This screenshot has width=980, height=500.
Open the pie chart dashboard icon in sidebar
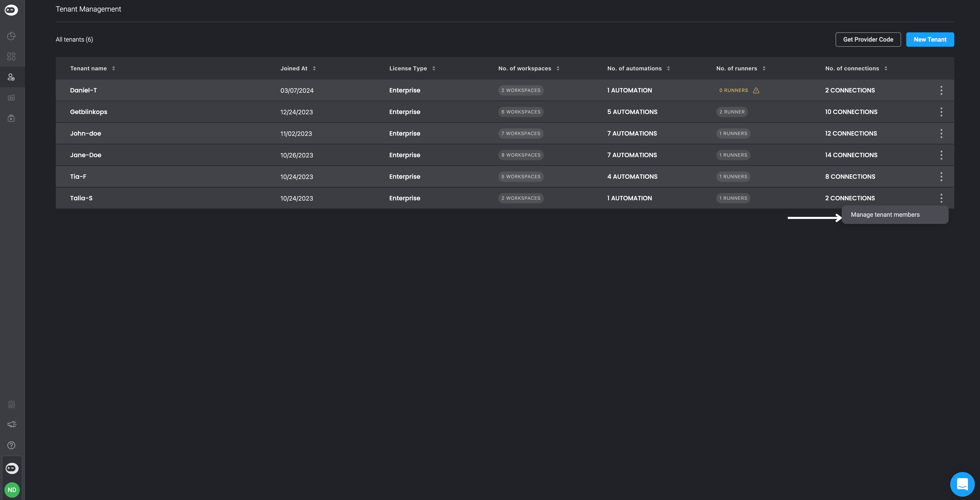[x=11, y=36]
